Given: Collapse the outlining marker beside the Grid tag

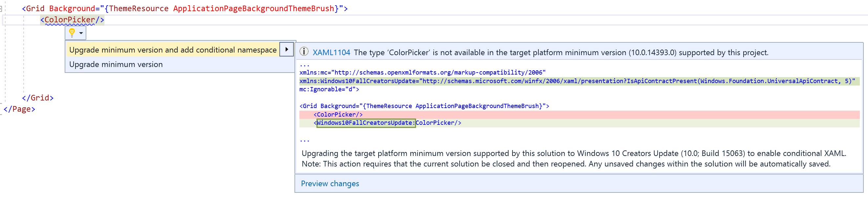Looking at the screenshot, I should coord(1,9).
